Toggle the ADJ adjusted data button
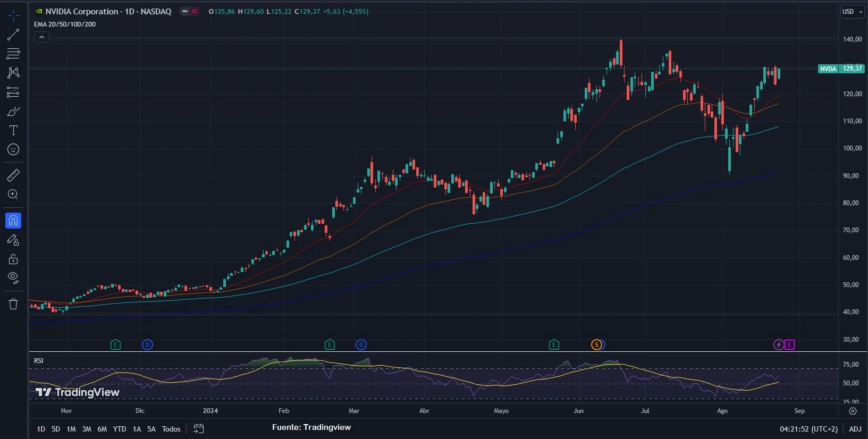Viewport: 868px width, 439px height. (855, 429)
